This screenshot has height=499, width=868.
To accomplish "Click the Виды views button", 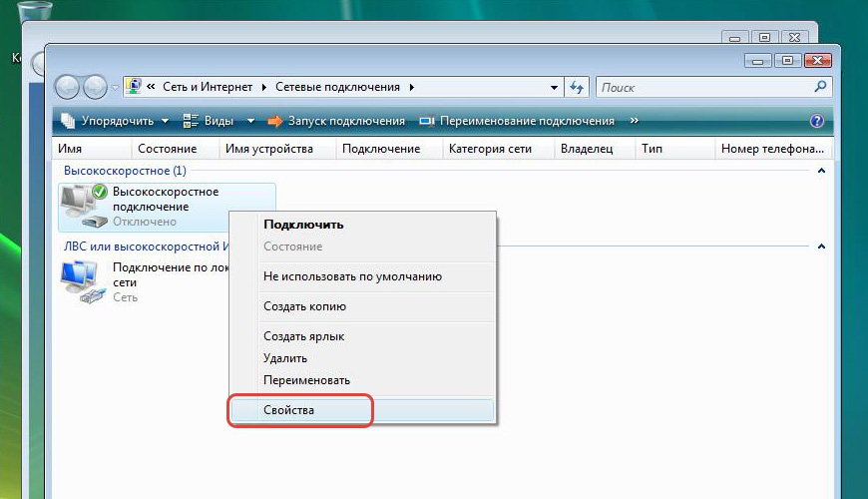I will (209, 121).
